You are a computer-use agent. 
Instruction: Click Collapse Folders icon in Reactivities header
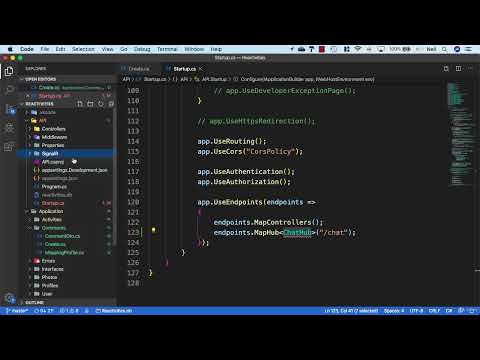click(x=111, y=104)
